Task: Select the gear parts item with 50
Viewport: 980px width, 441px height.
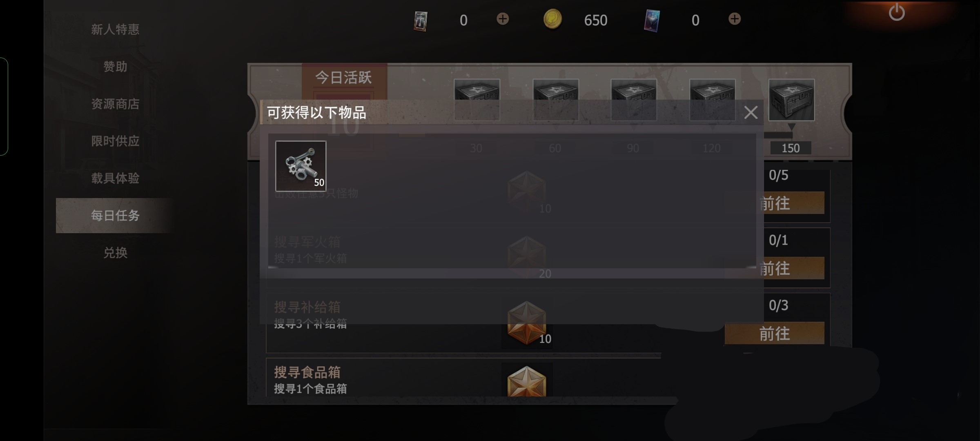Action: tap(301, 166)
